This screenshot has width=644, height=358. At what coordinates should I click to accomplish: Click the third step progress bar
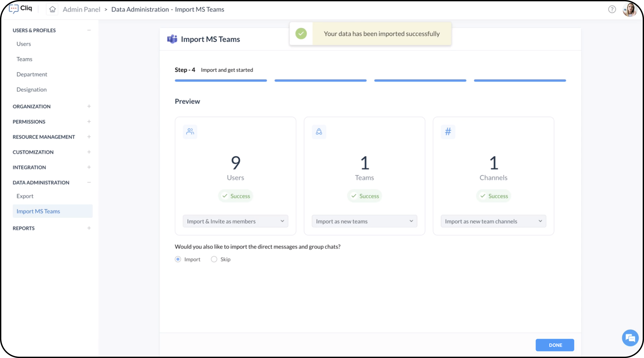click(x=420, y=81)
